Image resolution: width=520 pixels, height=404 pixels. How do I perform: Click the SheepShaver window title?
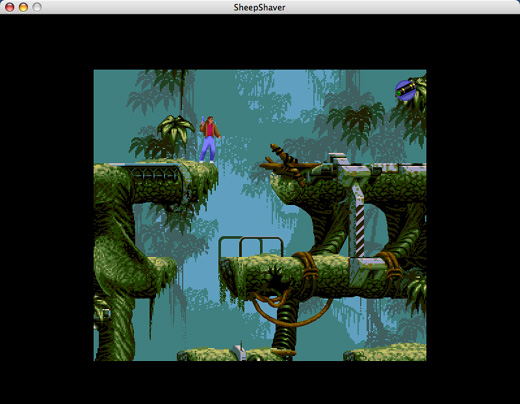click(x=259, y=7)
